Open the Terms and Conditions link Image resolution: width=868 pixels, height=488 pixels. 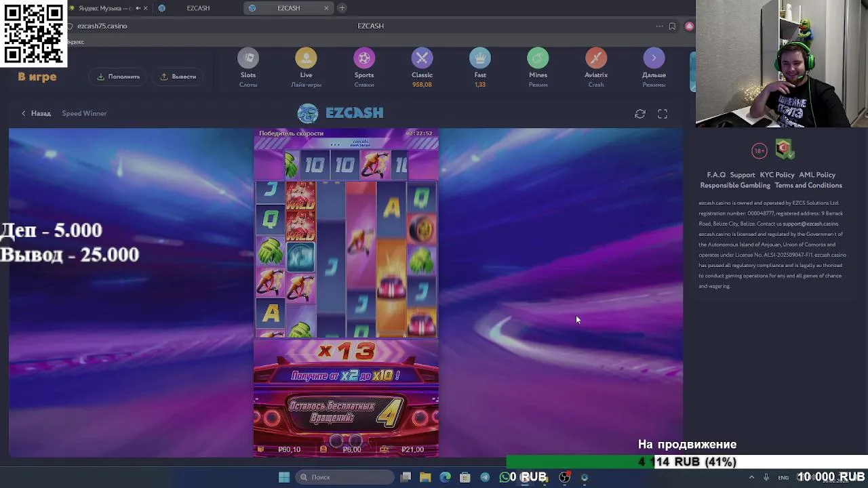click(808, 185)
